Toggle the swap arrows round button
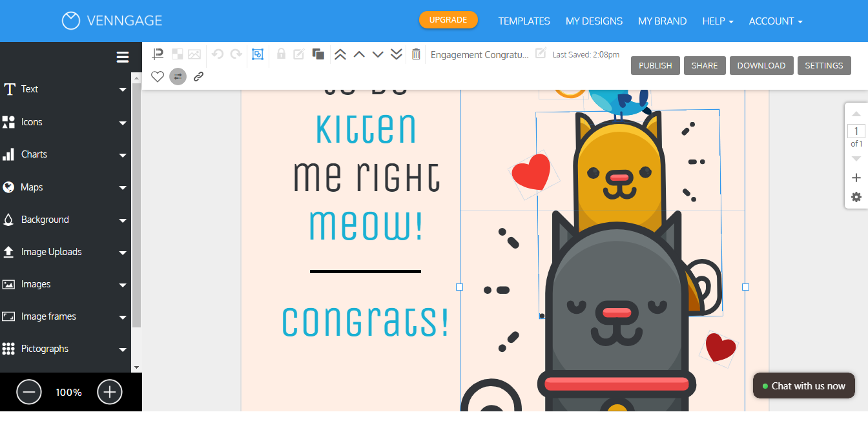Screen dimensions: 868x432 point(178,76)
